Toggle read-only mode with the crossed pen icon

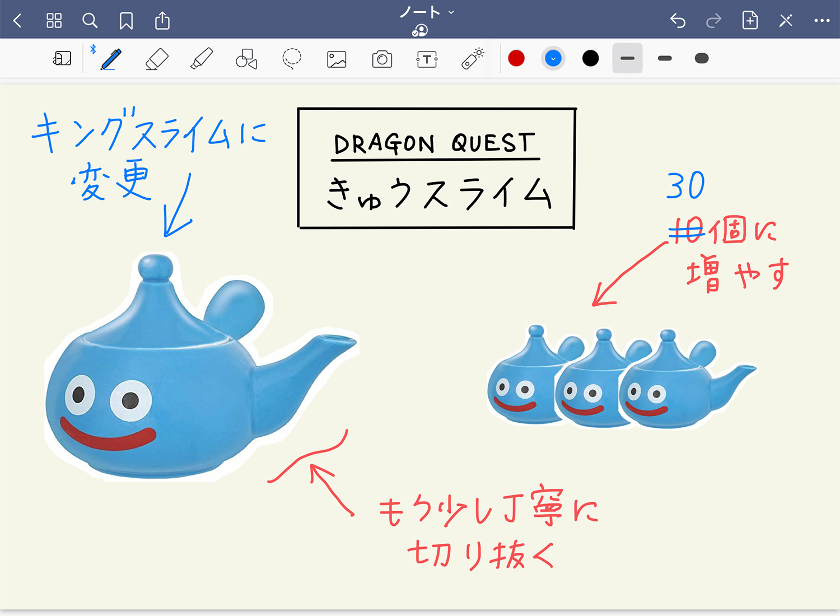(786, 21)
